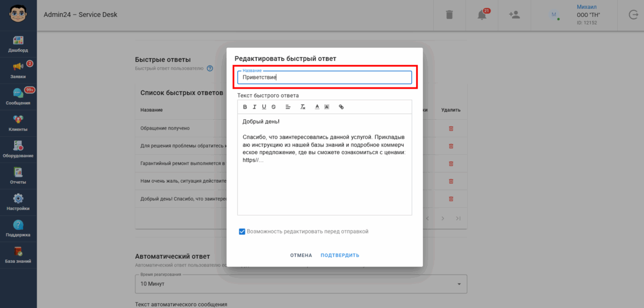The image size is (644, 308).
Task: Open Клиенты in the sidebar
Action: 18,123
